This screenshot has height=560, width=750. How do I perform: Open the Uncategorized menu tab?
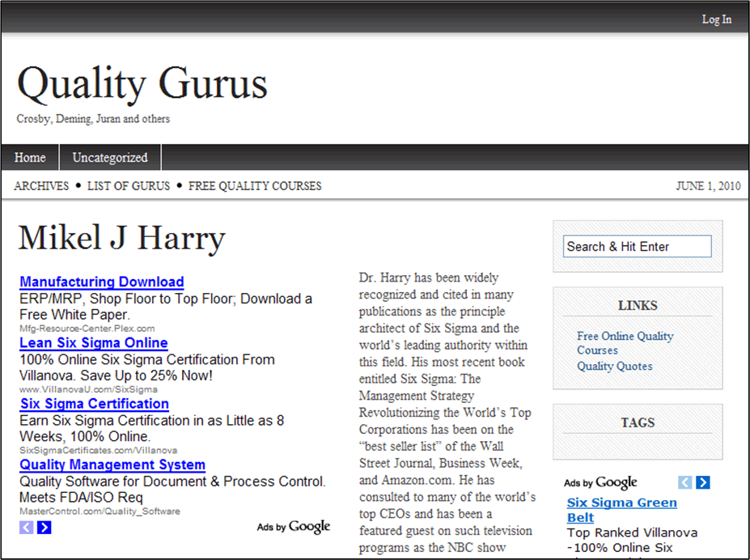click(x=110, y=158)
